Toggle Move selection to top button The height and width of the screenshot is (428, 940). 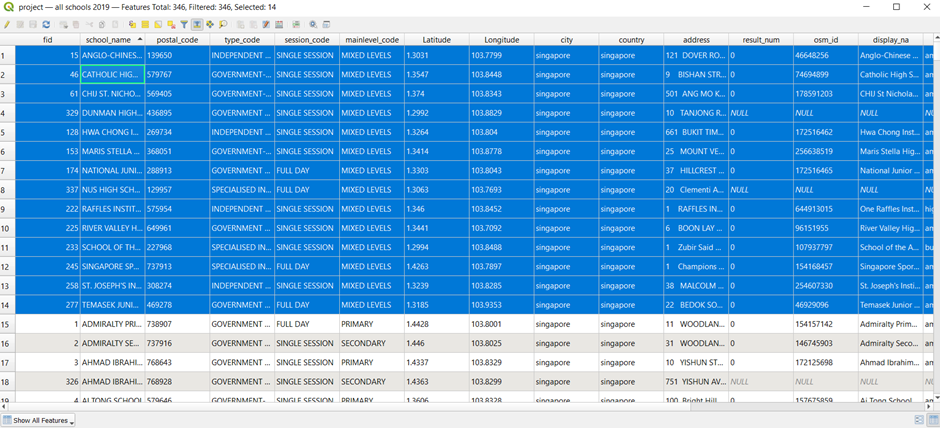197,24
